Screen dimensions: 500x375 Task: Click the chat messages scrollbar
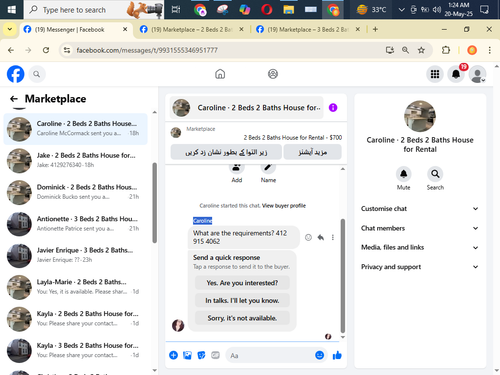pyautogui.click(x=343, y=276)
